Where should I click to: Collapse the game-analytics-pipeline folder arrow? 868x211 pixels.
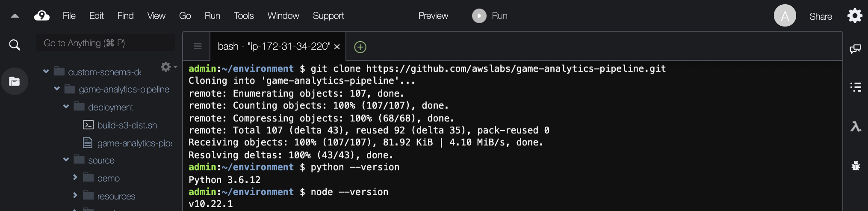click(56, 89)
